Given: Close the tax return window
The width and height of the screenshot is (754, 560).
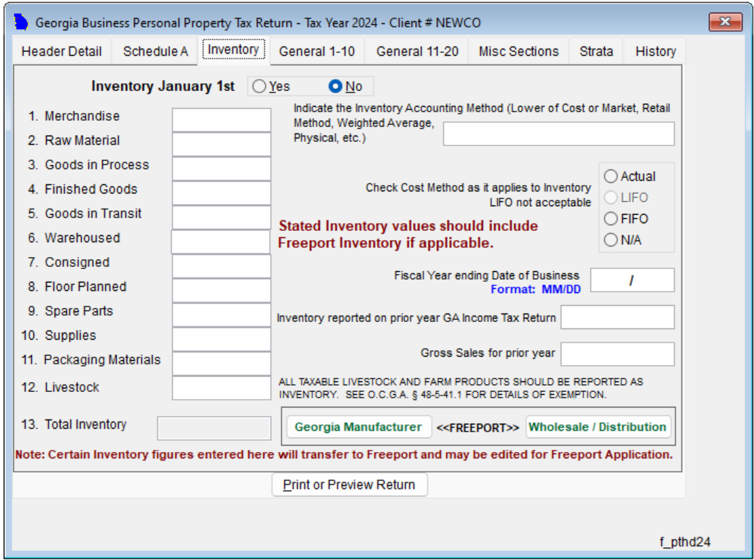Looking at the screenshot, I should click(725, 23).
